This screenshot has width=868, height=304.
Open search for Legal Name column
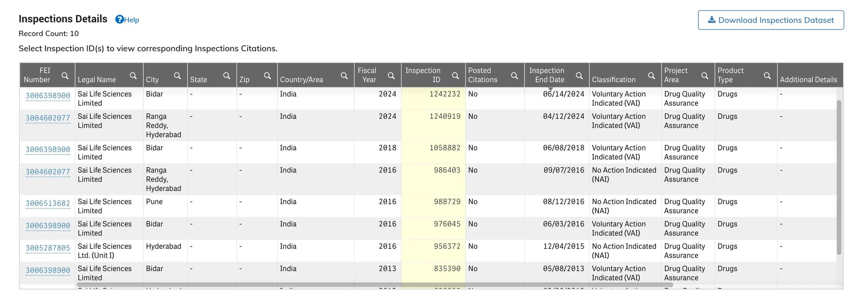133,76
